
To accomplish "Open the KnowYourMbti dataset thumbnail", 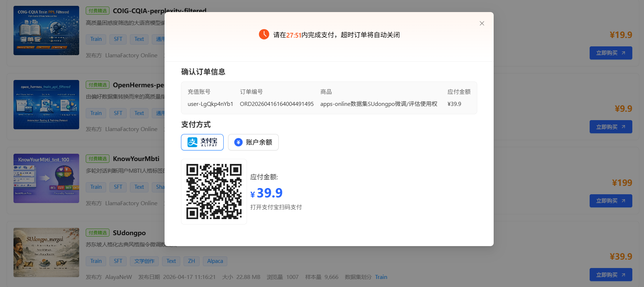I will click(x=46, y=179).
